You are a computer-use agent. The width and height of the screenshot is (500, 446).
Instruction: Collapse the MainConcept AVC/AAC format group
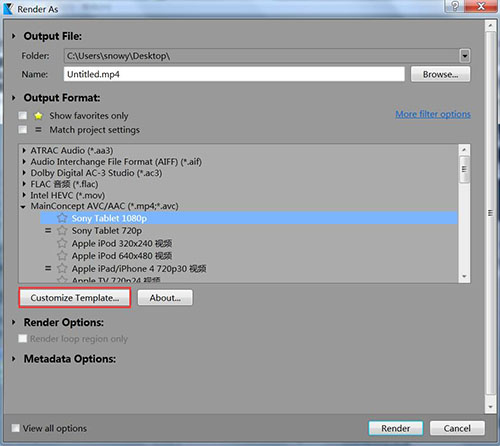click(x=23, y=207)
